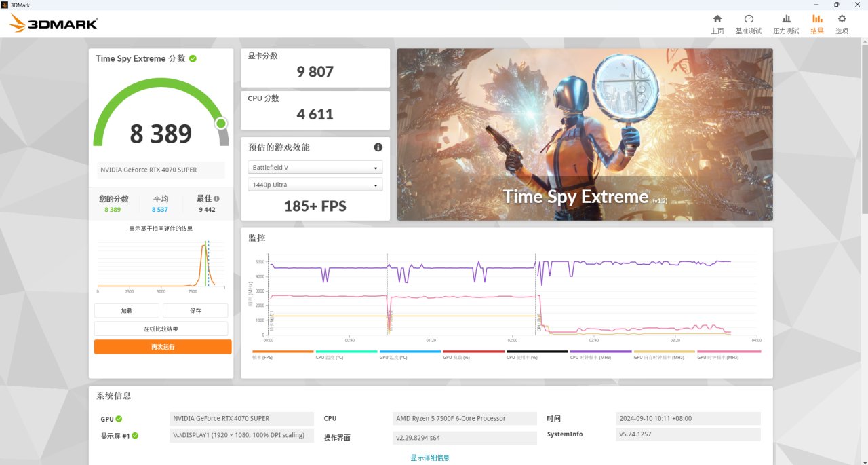The height and width of the screenshot is (465, 868).
Task: Click NVIDIA GeForce RTX 4070 SUPER under gauge
Action: point(161,170)
